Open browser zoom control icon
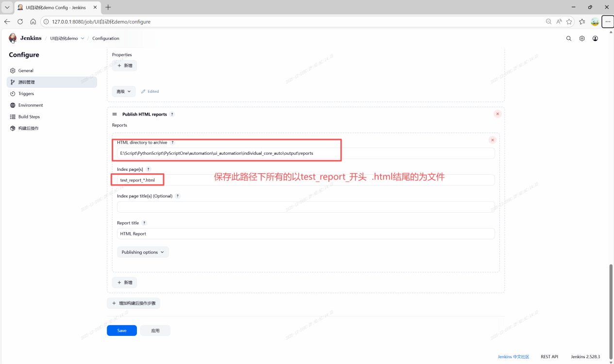This screenshot has height=364, width=614. coord(548,22)
